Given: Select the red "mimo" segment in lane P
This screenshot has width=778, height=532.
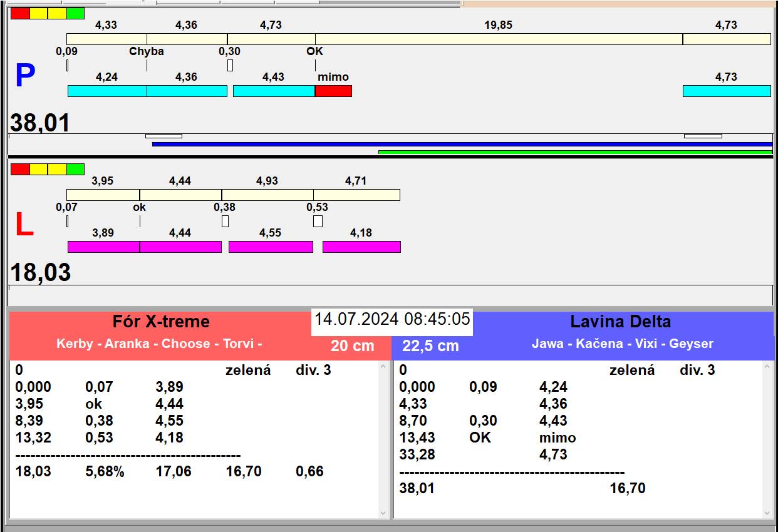Looking at the screenshot, I should (333, 91).
